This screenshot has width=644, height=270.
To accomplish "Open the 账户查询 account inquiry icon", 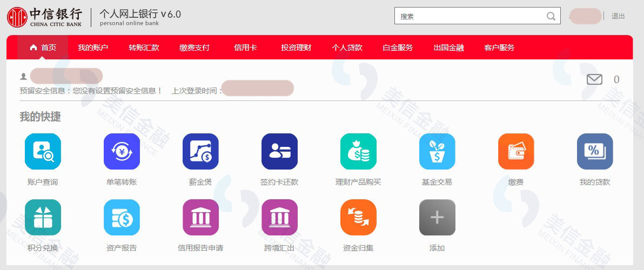I will point(43,151).
